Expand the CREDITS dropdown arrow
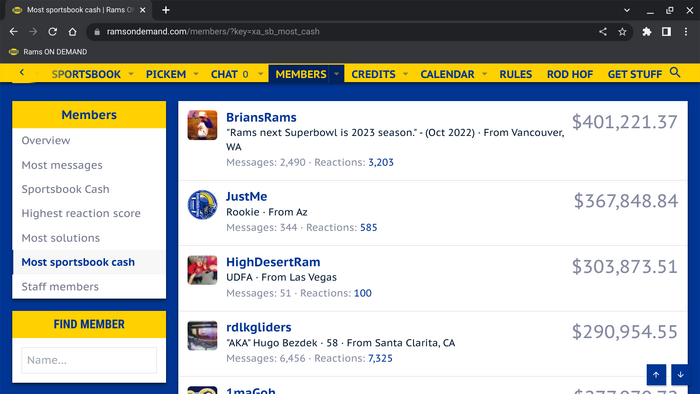 (405, 74)
